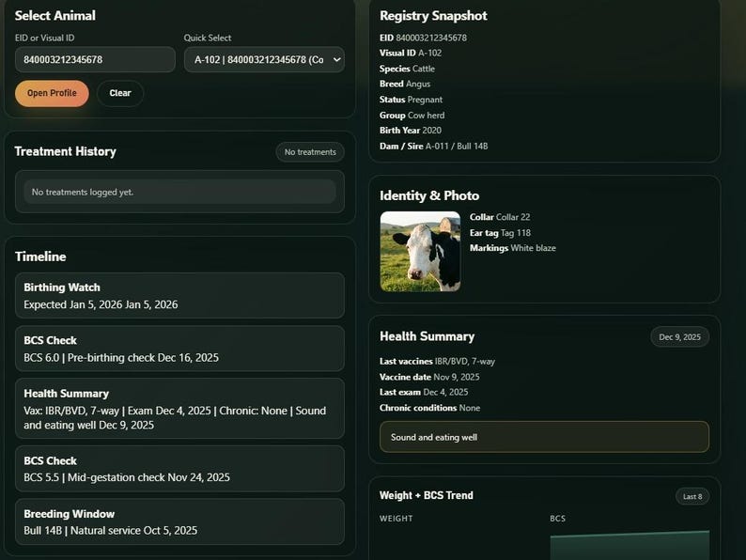Screen dimensions: 746x560
Task: Click the Timeline heading
Action: pyautogui.click(x=40, y=257)
